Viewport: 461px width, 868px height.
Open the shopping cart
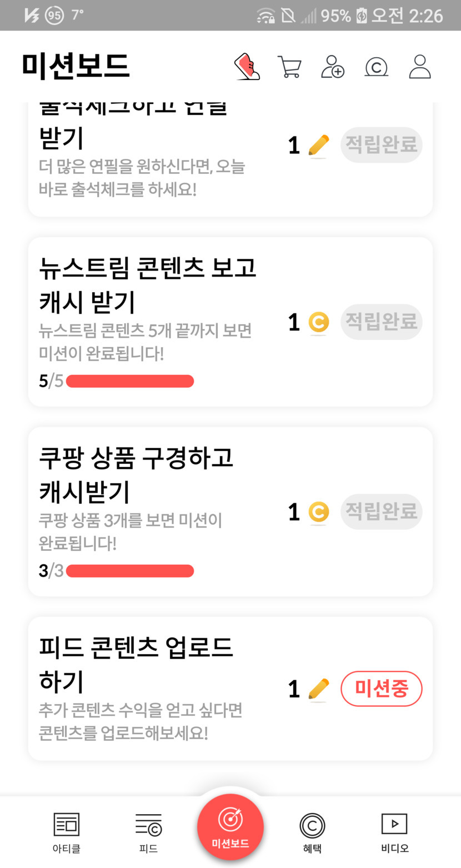(x=289, y=67)
